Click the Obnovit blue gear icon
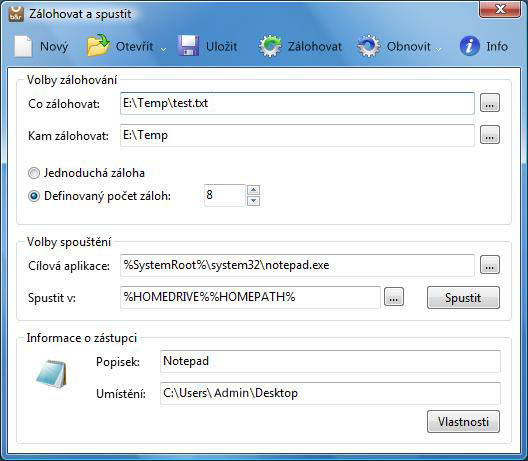Image resolution: width=528 pixels, height=461 pixels. pos(368,46)
